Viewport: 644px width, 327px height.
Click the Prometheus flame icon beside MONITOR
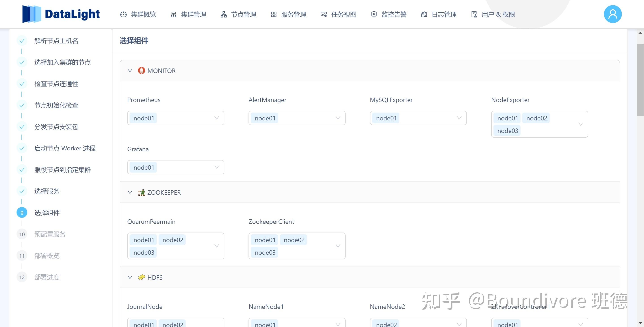pos(142,71)
